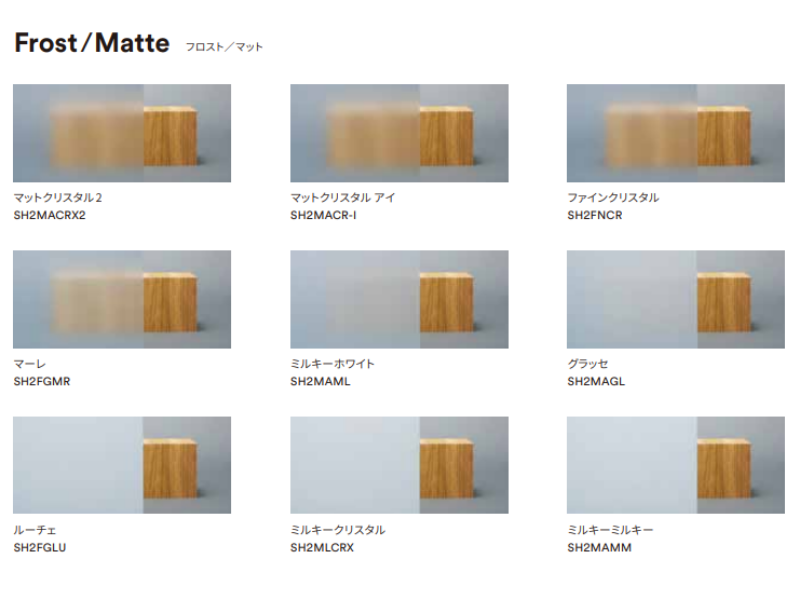This screenshot has height=600, width=800.
Task: Select product code SH2MACR-I
Action: 323,215
